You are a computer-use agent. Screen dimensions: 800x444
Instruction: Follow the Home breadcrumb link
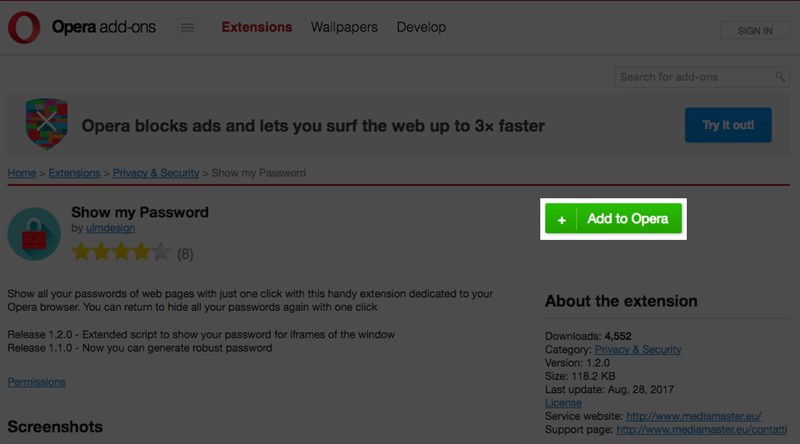[22, 173]
